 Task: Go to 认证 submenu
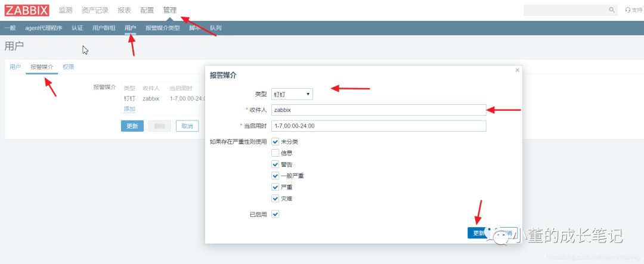click(77, 28)
